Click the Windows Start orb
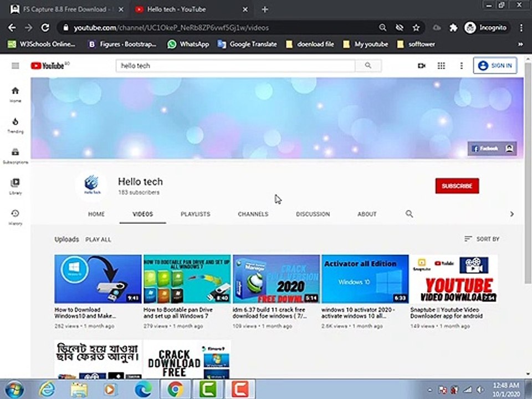Screen dimensions: 532x399 [x=14, y=389]
